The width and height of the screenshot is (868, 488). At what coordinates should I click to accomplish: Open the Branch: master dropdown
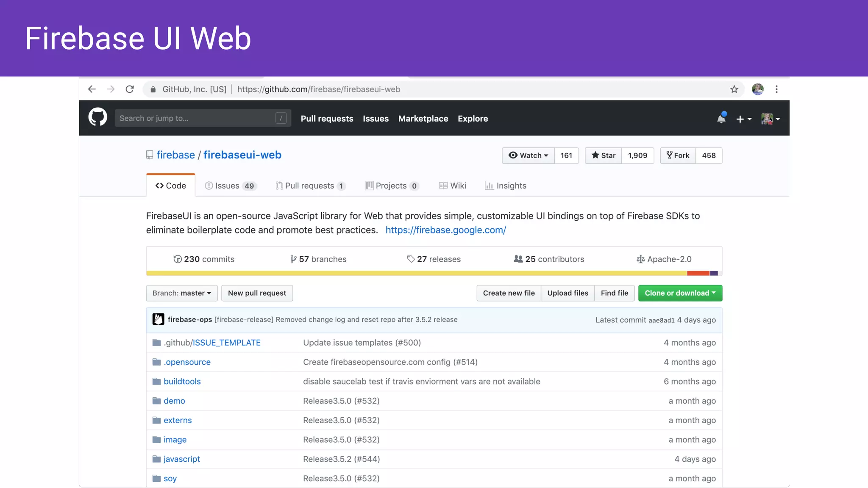pos(182,293)
